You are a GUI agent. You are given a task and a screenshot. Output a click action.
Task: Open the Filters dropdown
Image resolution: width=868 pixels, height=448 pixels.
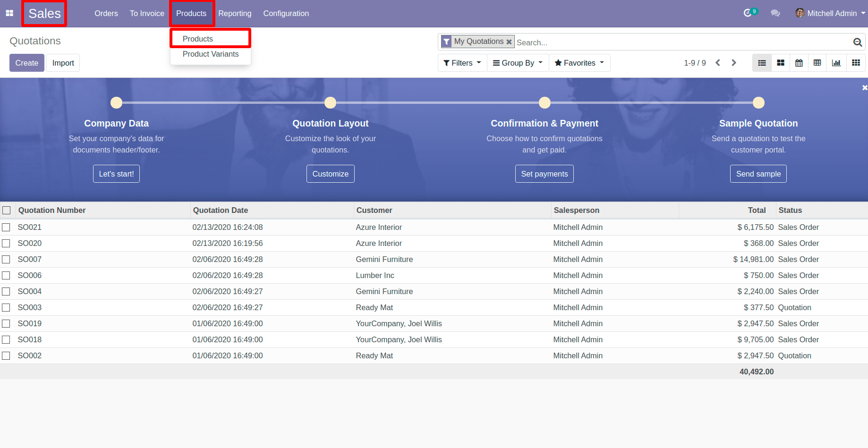(x=462, y=63)
